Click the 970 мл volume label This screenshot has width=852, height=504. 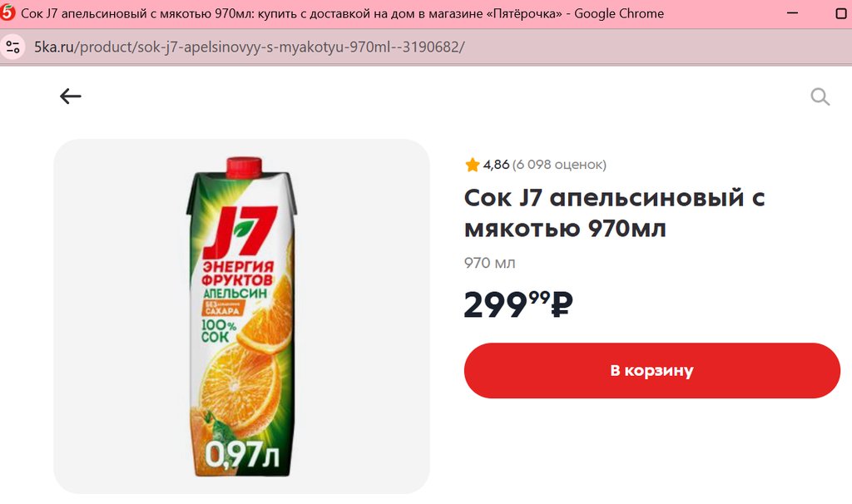[x=489, y=263]
